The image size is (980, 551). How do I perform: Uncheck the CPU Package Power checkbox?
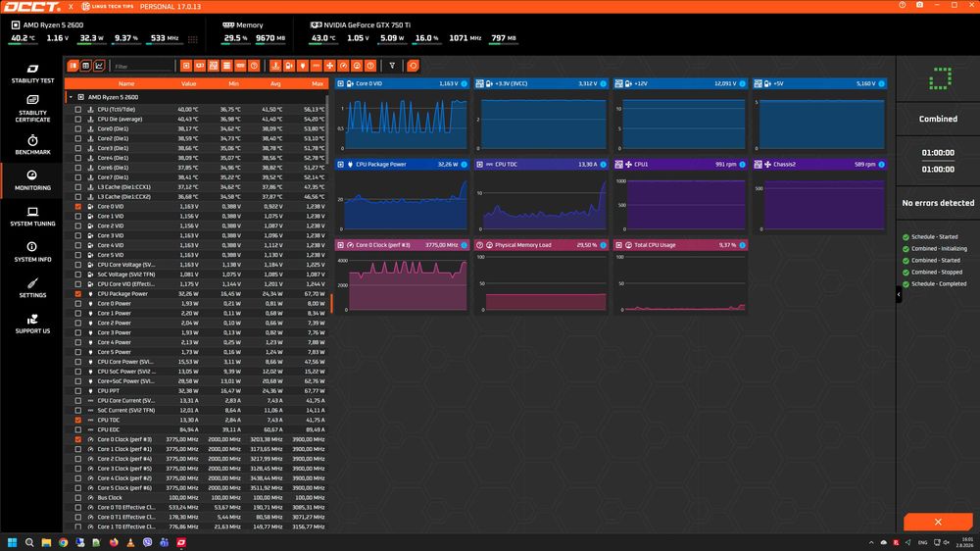click(78, 294)
